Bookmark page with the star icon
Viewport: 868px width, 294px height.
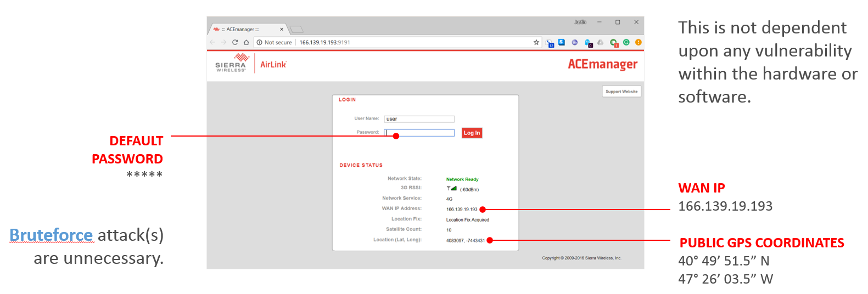tap(536, 42)
